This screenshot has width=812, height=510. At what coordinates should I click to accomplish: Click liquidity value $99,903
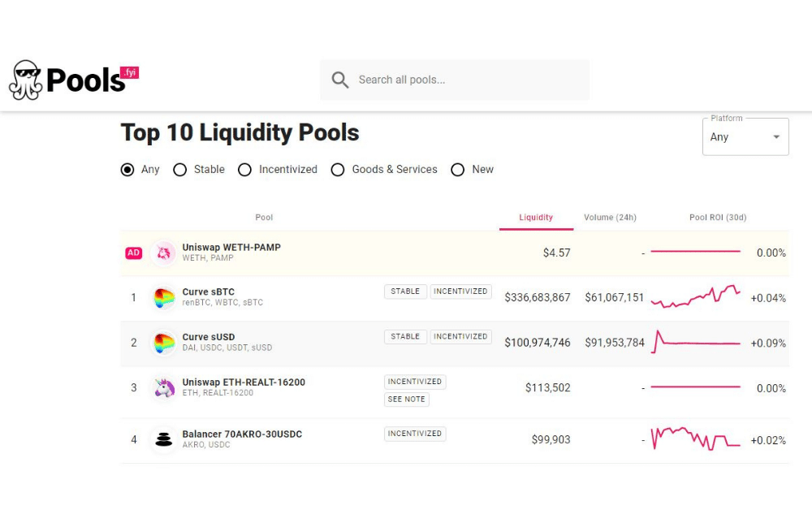click(551, 439)
